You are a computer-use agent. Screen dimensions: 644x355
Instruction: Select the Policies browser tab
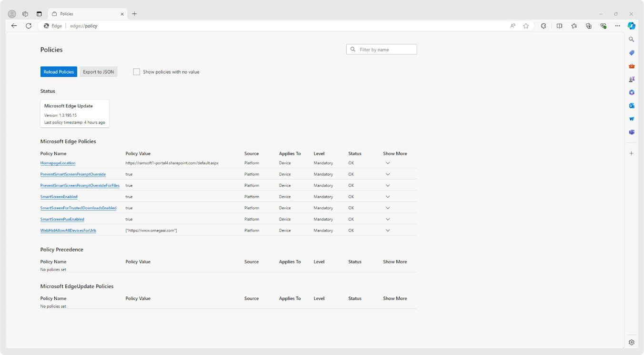pyautogui.click(x=86, y=14)
